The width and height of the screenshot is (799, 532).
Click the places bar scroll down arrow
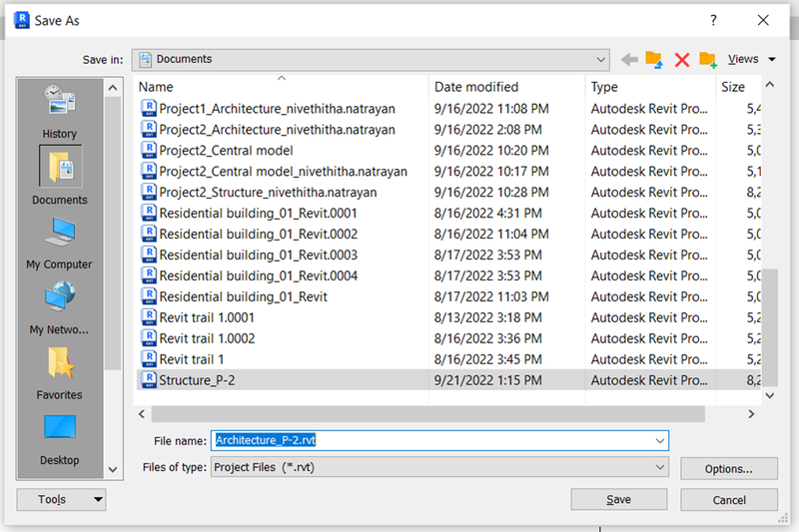[x=113, y=469]
